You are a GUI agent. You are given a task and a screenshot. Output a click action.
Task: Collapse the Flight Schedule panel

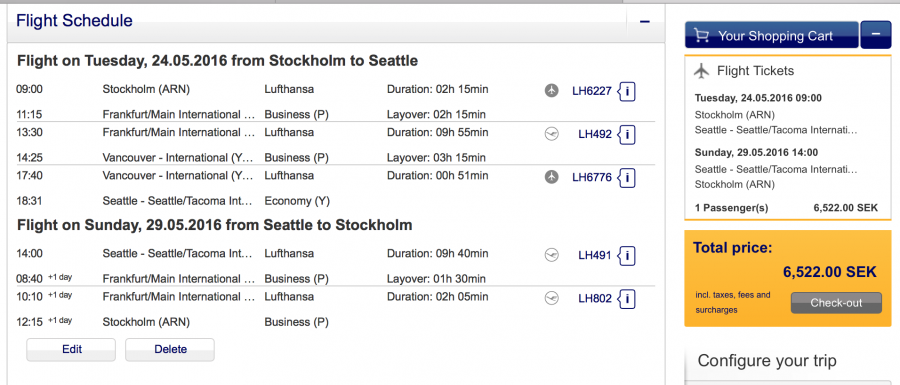645,22
